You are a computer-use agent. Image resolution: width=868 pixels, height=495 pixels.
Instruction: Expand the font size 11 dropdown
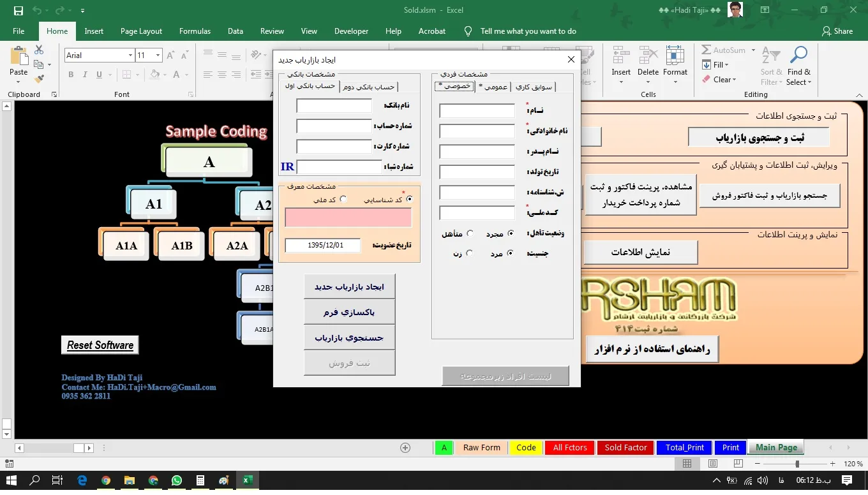158,55
